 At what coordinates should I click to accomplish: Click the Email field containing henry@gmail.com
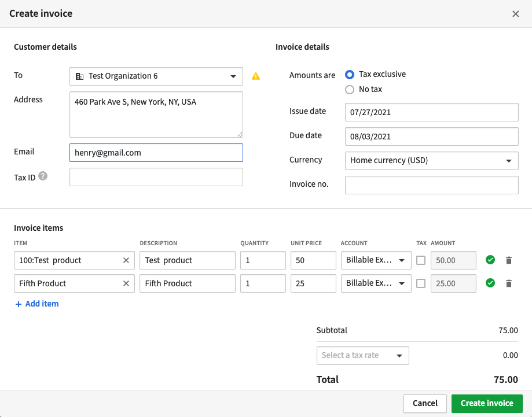(156, 152)
